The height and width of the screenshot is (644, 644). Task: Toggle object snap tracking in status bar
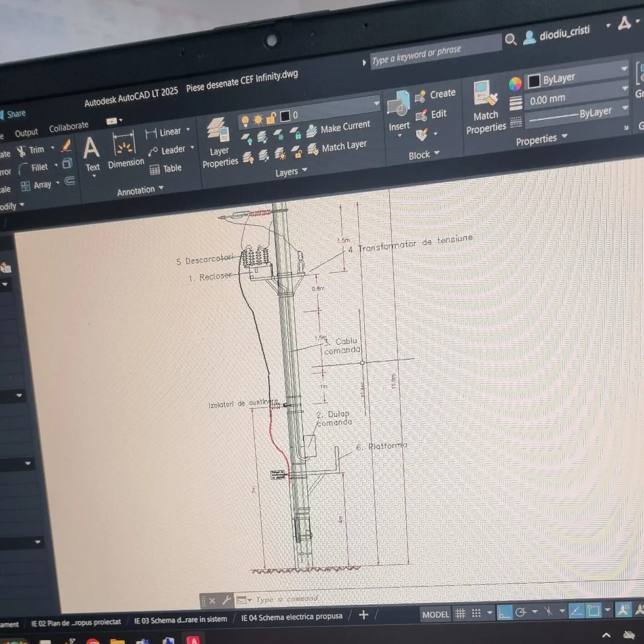(x=576, y=610)
